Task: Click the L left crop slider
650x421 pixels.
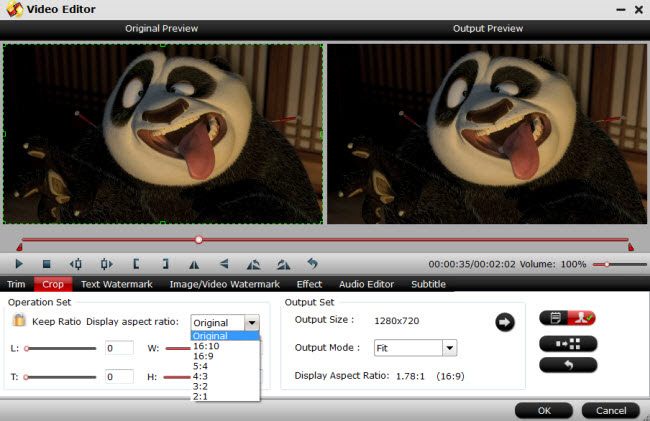Action: click(x=60, y=348)
